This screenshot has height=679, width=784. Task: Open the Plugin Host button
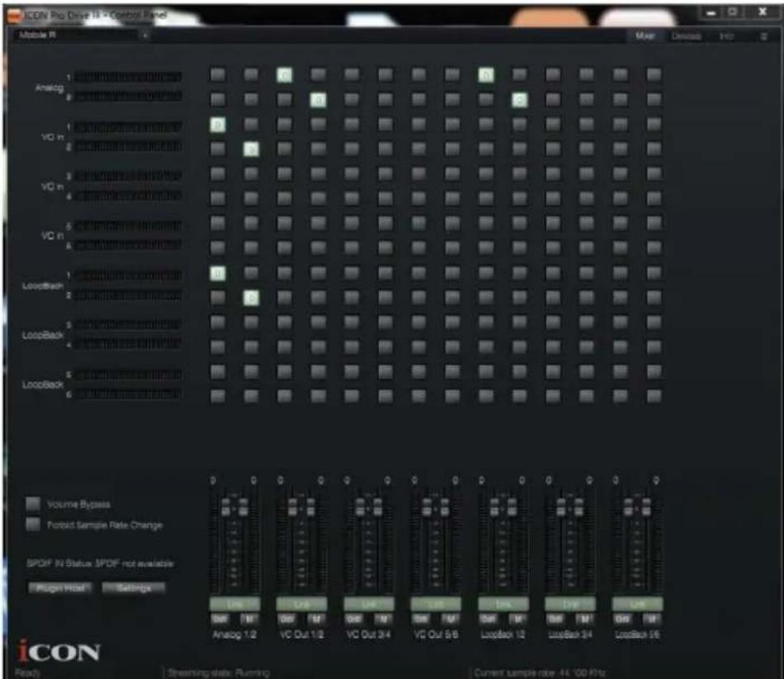tap(60, 587)
